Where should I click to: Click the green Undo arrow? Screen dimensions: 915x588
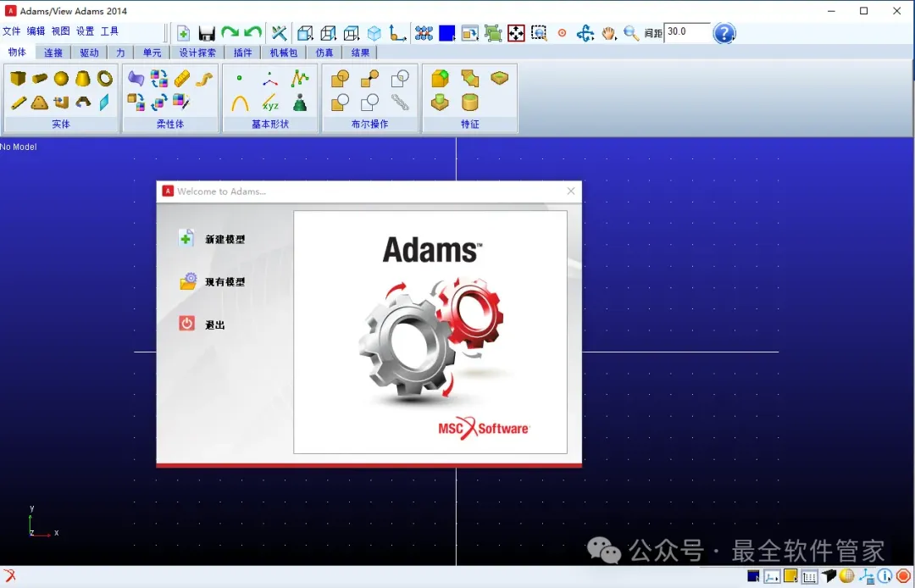pos(252,33)
